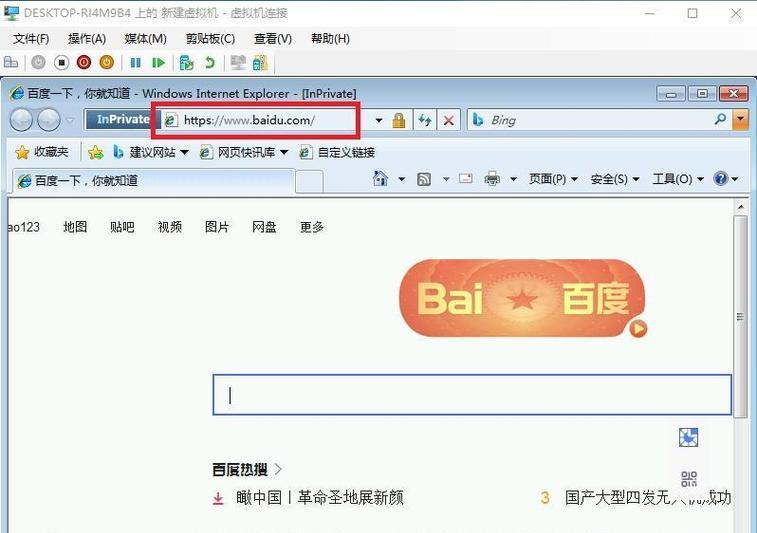
Task: Refresh the page with refresh icon
Action: (425, 120)
